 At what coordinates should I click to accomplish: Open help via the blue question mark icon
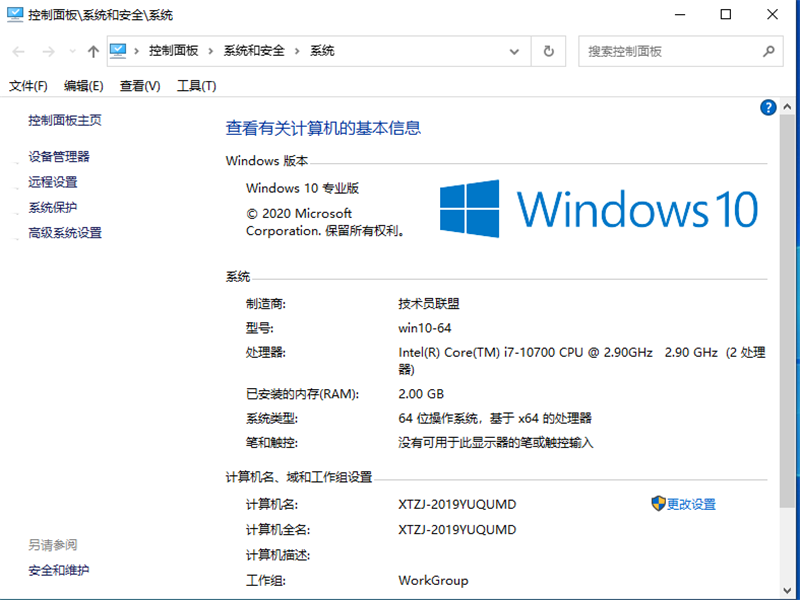click(767, 107)
